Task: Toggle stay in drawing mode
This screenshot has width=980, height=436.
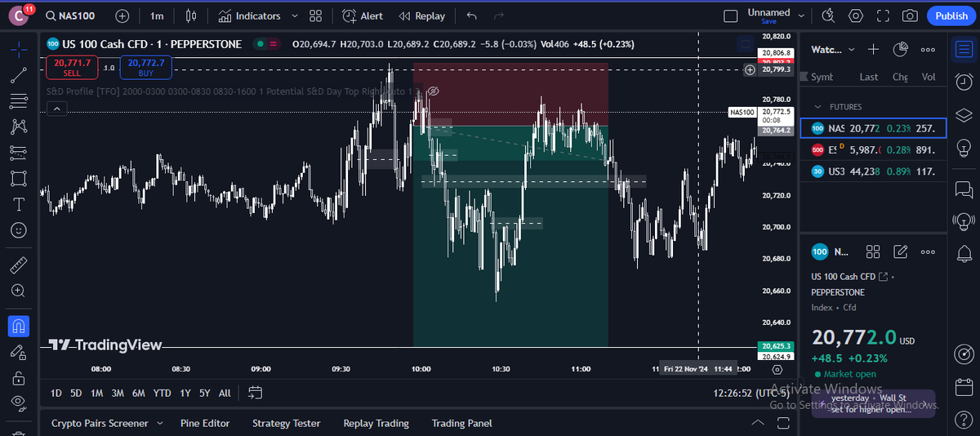Action: (19, 352)
